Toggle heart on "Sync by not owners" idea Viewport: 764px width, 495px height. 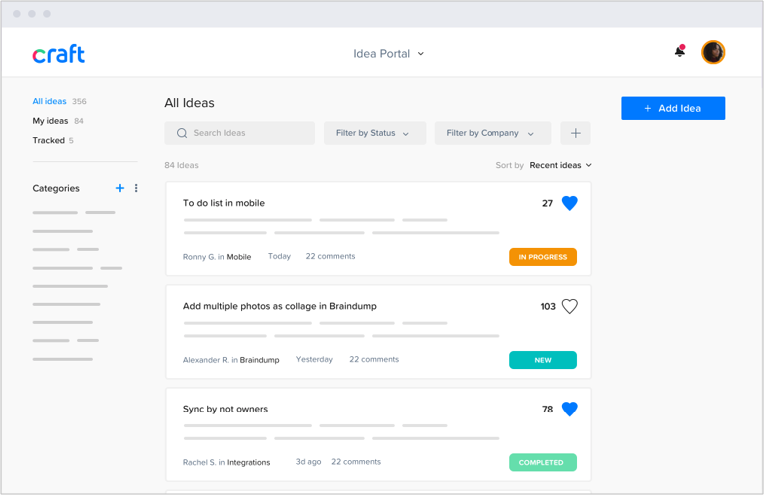pyautogui.click(x=569, y=409)
